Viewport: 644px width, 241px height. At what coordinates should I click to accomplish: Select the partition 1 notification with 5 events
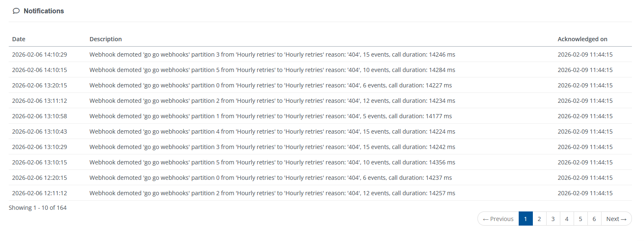pyautogui.click(x=271, y=116)
